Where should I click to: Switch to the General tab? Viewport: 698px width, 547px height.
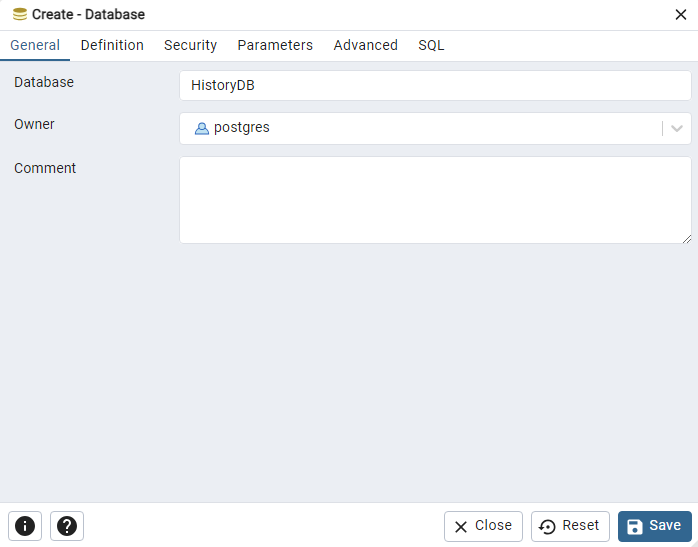[35, 45]
